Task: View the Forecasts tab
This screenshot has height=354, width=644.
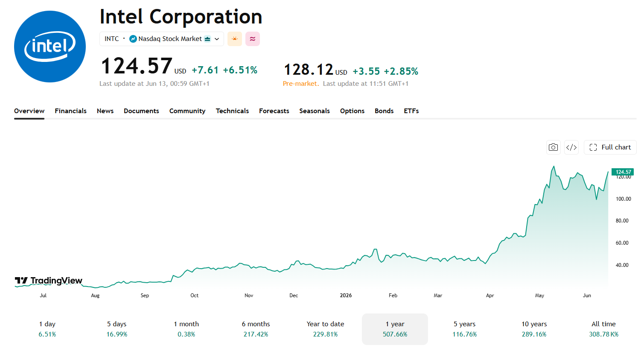Action: [274, 111]
